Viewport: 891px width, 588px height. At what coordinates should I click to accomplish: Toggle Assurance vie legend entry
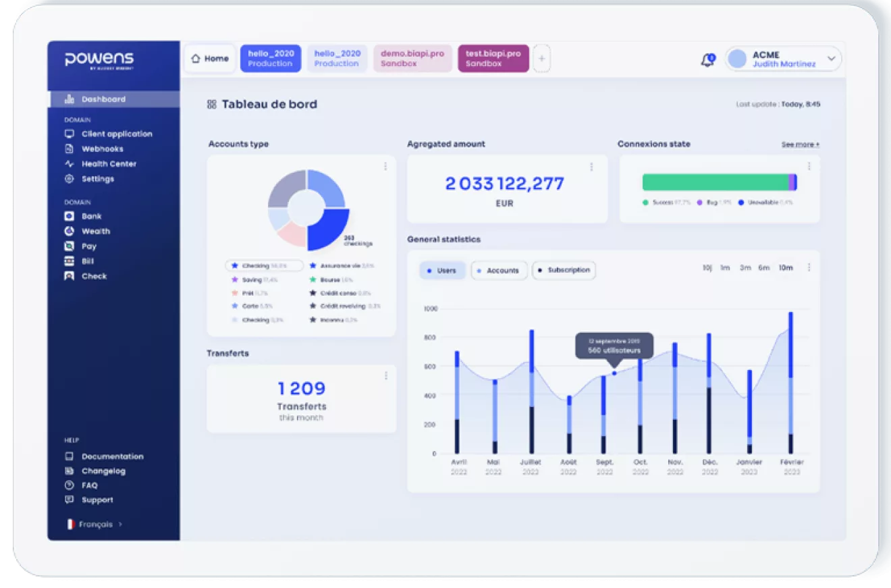pos(342,266)
